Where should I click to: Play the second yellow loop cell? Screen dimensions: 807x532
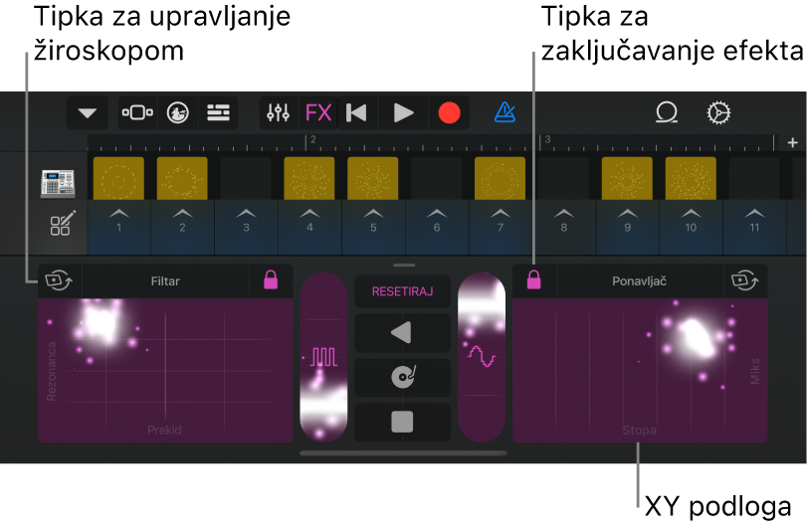(x=182, y=179)
